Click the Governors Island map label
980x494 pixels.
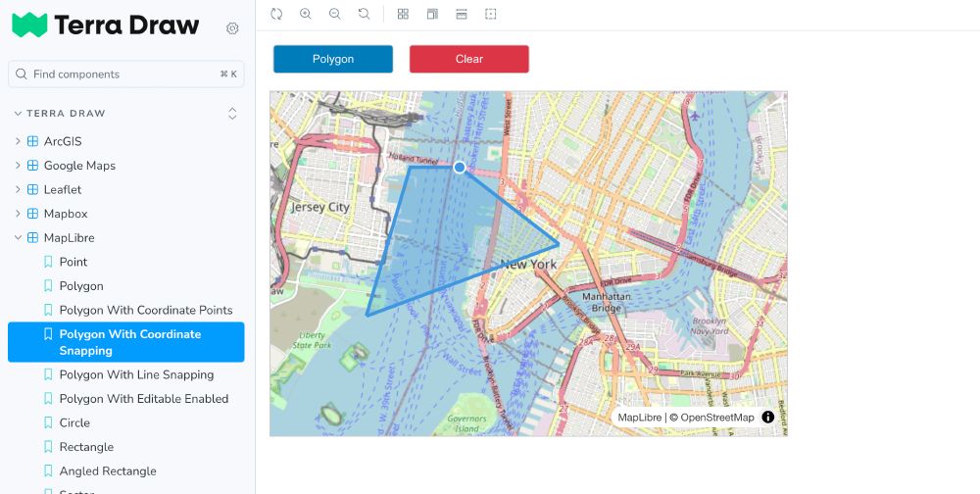(466, 423)
